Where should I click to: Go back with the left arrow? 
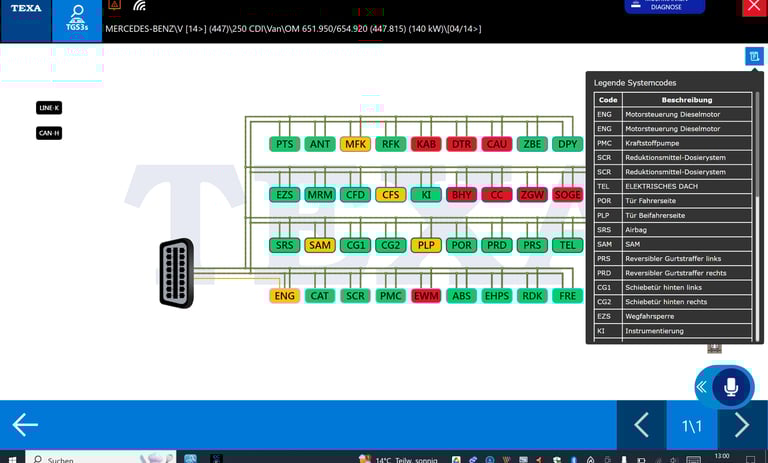(25, 424)
